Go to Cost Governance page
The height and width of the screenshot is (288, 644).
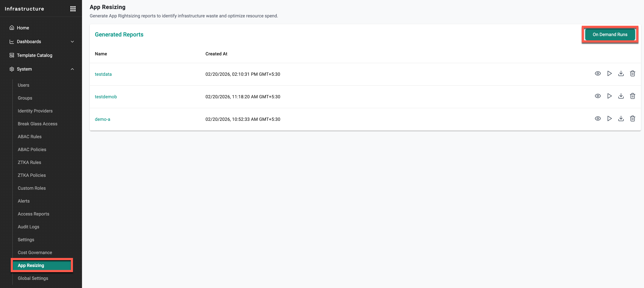click(x=35, y=253)
